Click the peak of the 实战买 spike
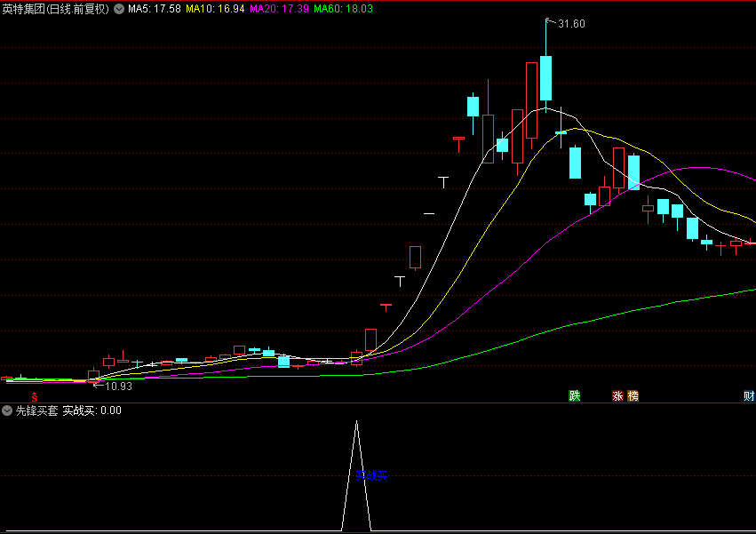 coord(357,422)
